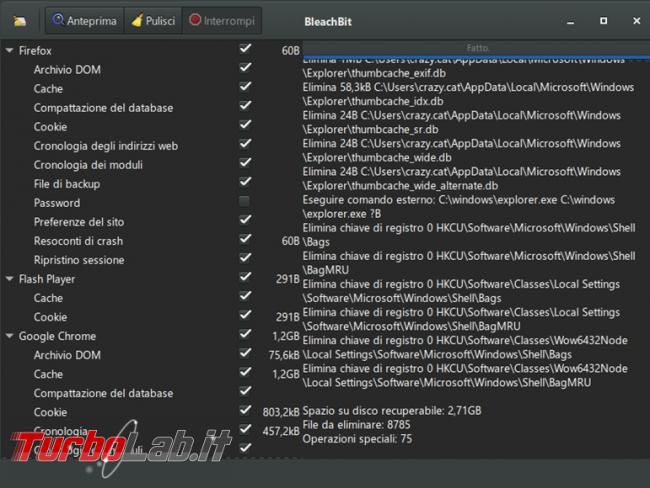Image resolution: width=650 pixels, height=488 pixels.
Task: Click the 75,6kB size value
Action: (x=284, y=355)
